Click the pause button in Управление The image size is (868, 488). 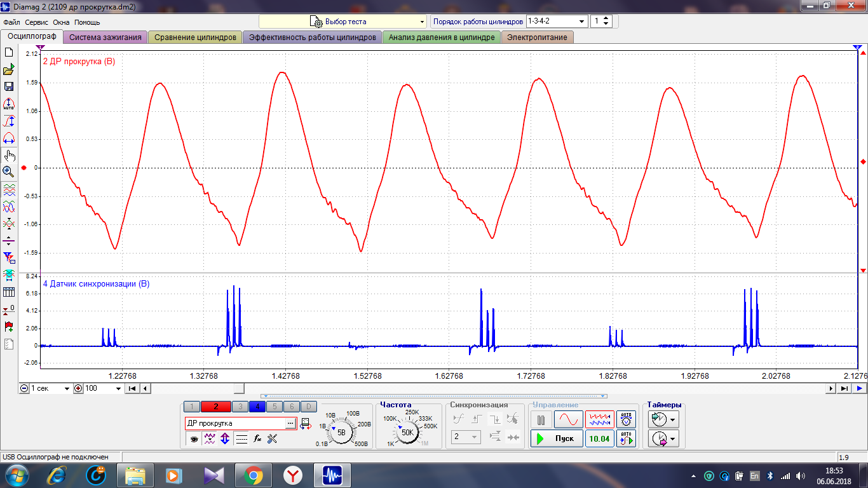click(541, 420)
